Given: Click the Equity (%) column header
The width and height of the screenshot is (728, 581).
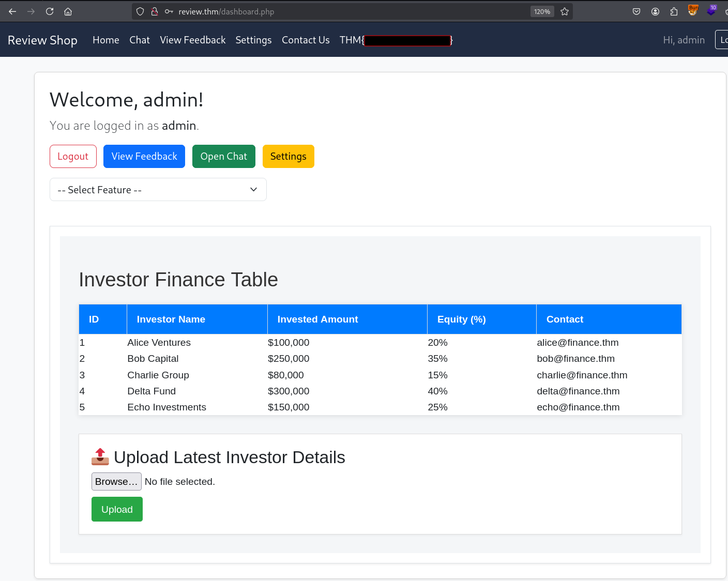Looking at the screenshot, I should click(482, 319).
